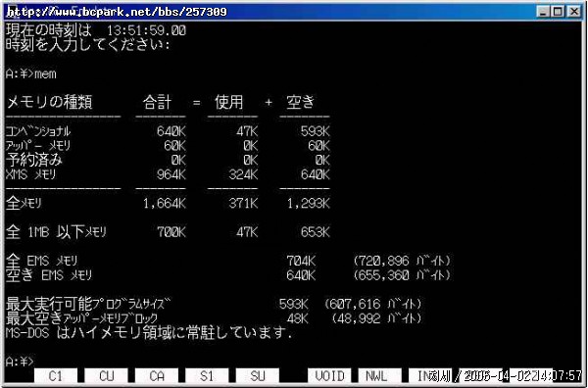Click the '使用' column header

[229, 102]
